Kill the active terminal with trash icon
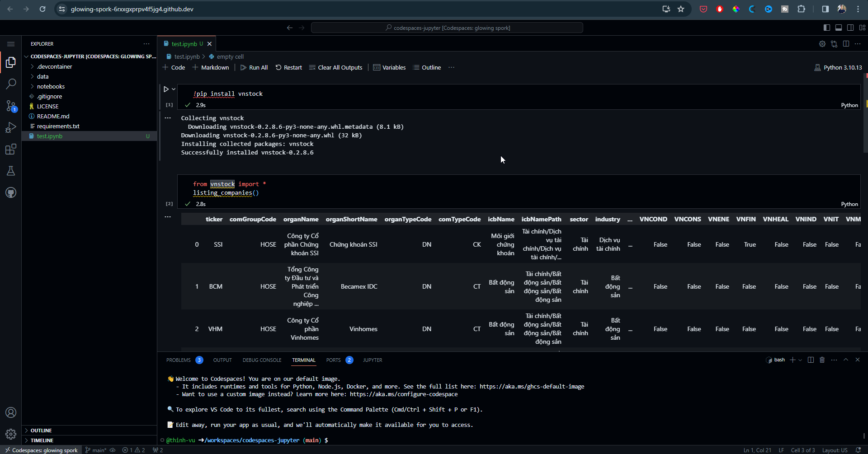 coord(822,360)
